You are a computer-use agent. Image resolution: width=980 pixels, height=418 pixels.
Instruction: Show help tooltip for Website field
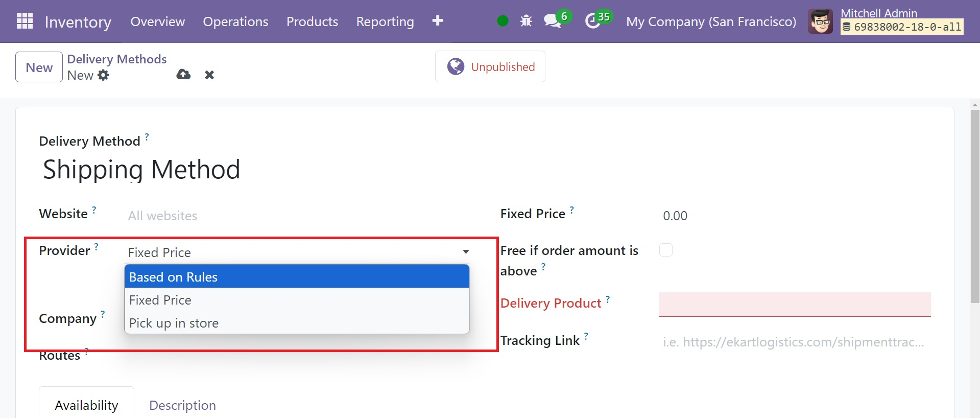click(94, 210)
